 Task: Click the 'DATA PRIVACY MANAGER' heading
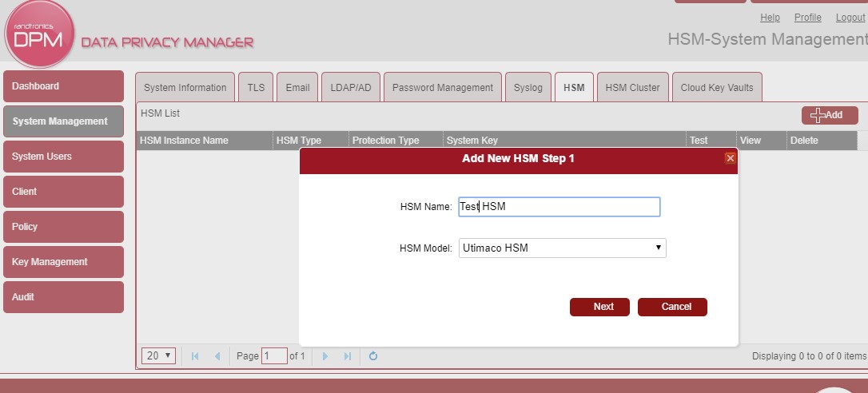coord(167,42)
